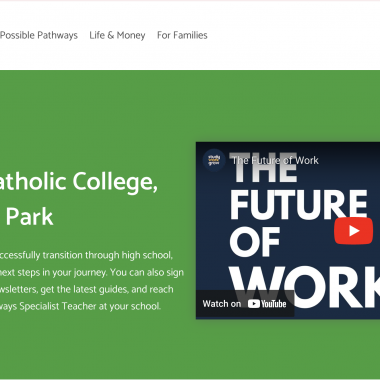Open the For Families menu item
This screenshot has width=380, height=380.
pyautogui.click(x=182, y=35)
